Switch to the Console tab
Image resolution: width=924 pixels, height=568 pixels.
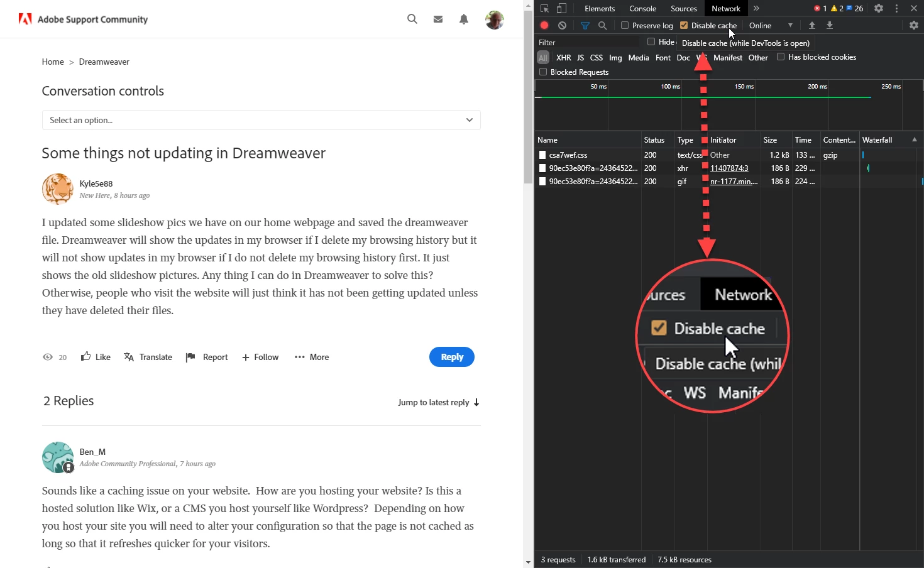(643, 8)
